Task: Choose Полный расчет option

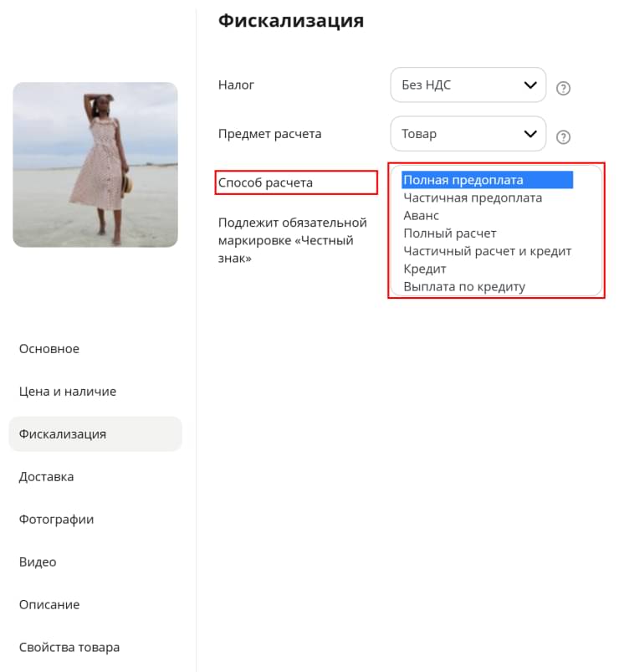Action: pyautogui.click(x=450, y=233)
